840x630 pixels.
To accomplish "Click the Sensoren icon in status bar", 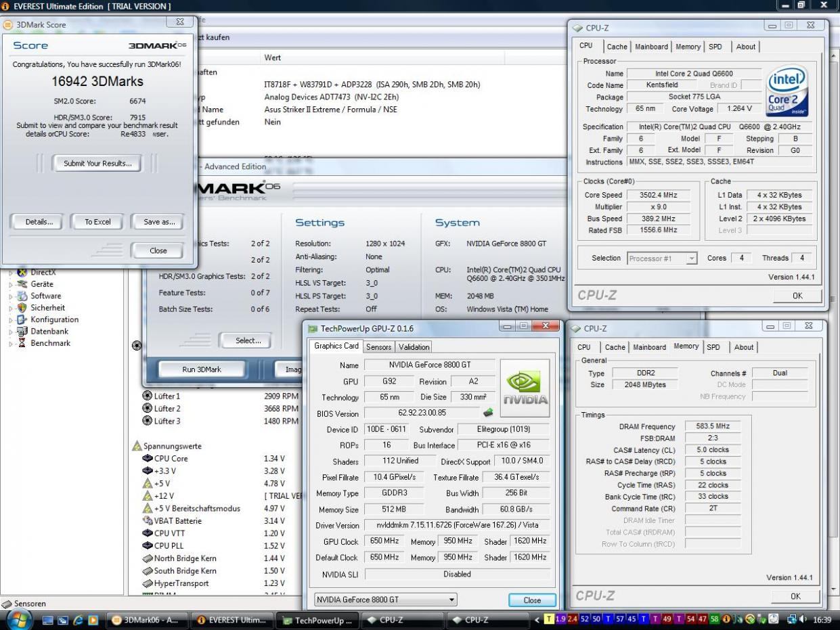I will [x=7, y=604].
